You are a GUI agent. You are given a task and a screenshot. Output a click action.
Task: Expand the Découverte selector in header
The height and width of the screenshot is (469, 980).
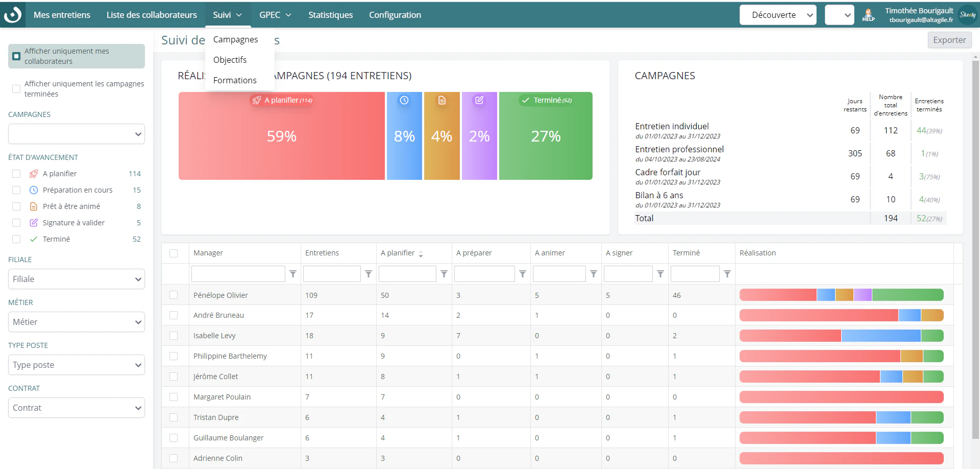pos(778,15)
